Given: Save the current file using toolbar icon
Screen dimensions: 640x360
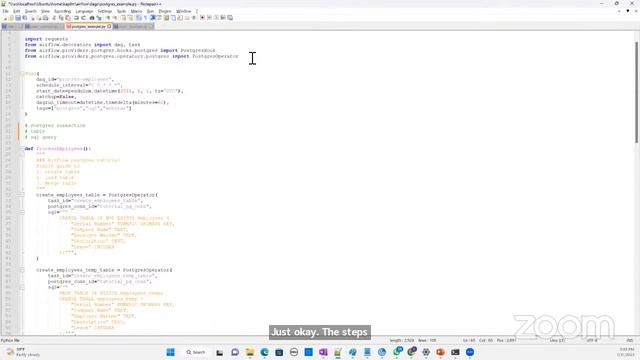Looking at the screenshot, I should [18, 18].
